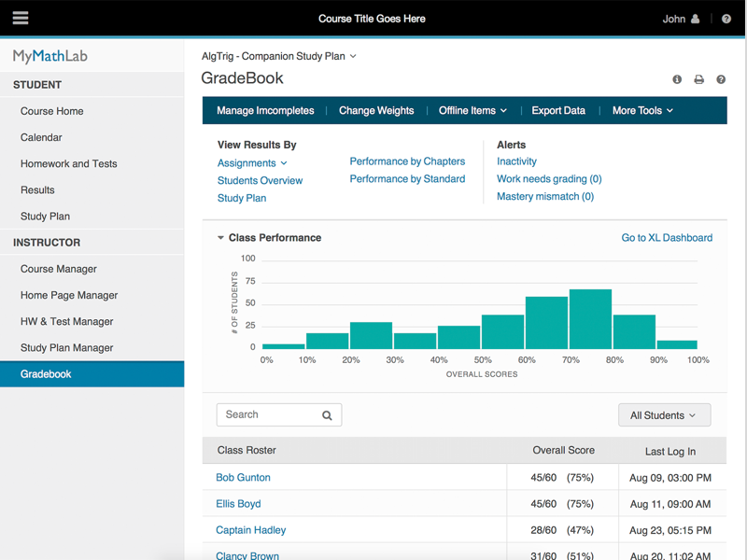The image size is (747, 560).
Task: Click the MyMathLab logo
Action: (50, 56)
